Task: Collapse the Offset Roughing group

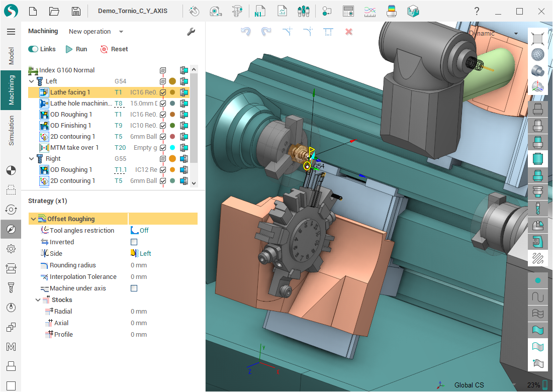Action: tap(33, 219)
